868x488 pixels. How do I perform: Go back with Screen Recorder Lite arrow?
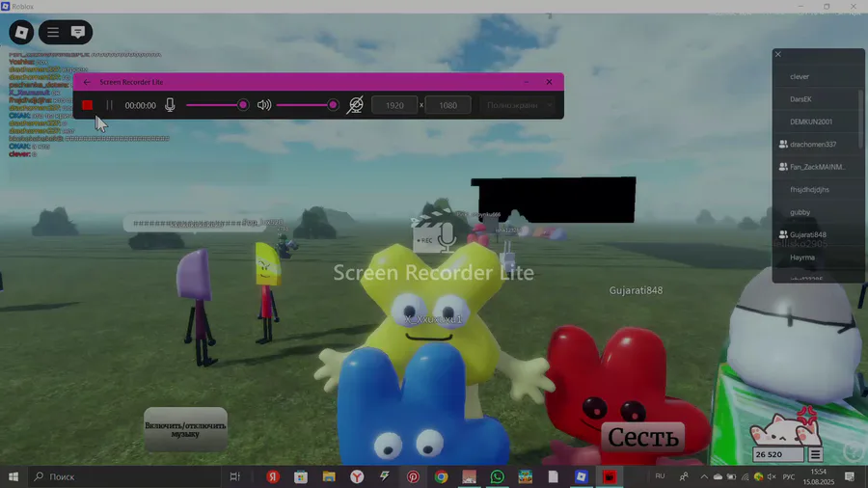[87, 82]
